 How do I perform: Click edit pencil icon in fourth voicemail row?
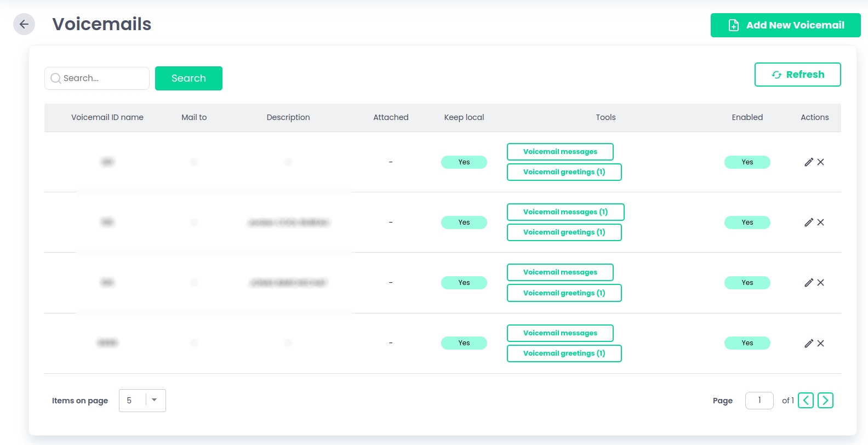click(808, 344)
